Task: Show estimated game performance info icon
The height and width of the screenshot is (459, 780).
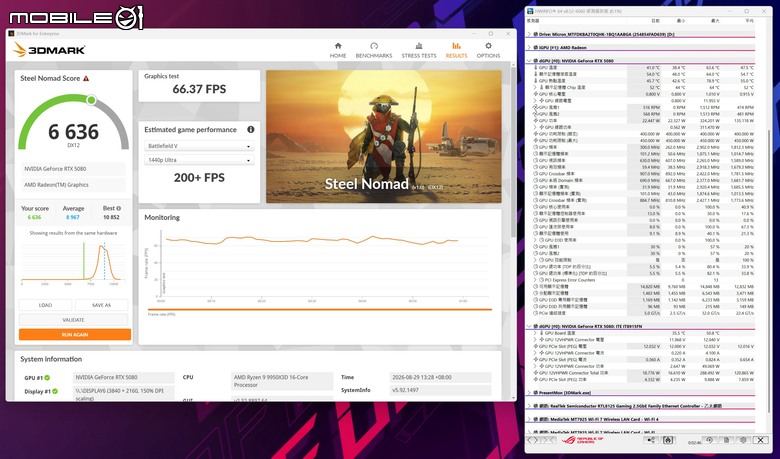Action: point(251,129)
